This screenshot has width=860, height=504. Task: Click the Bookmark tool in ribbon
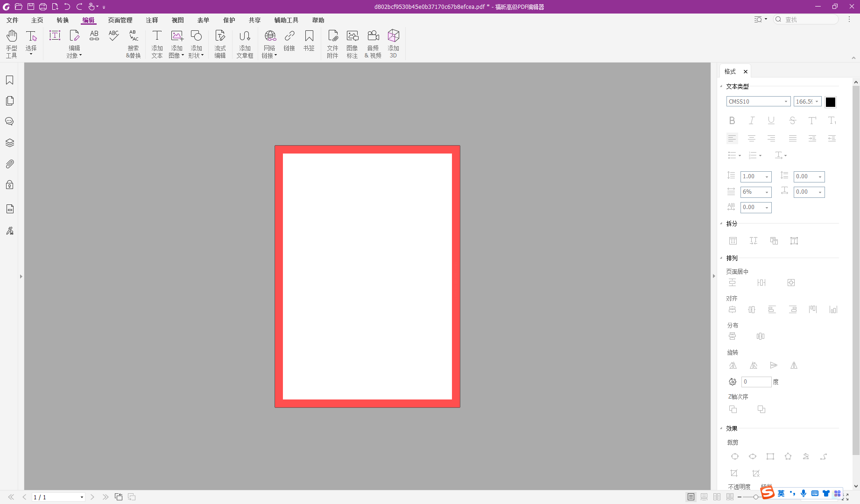[x=309, y=41]
